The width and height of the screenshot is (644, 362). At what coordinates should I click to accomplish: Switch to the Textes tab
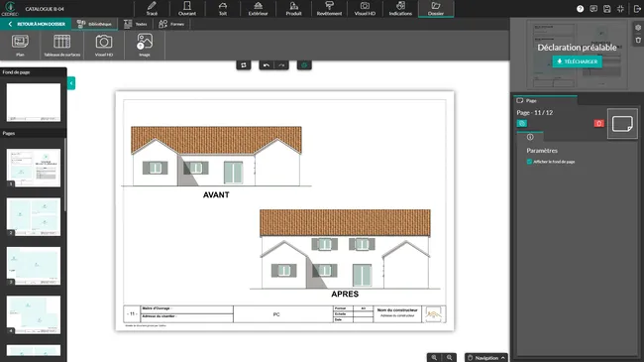(136, 24)
